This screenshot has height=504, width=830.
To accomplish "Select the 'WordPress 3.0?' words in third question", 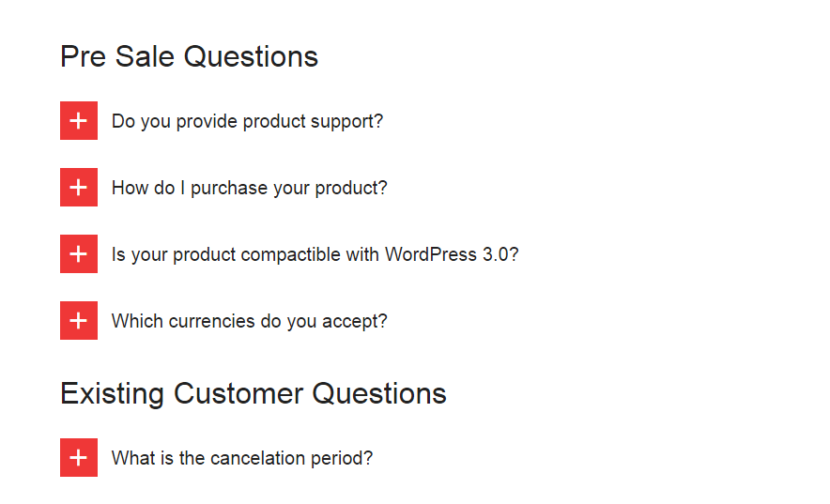I will pos(452,254).
